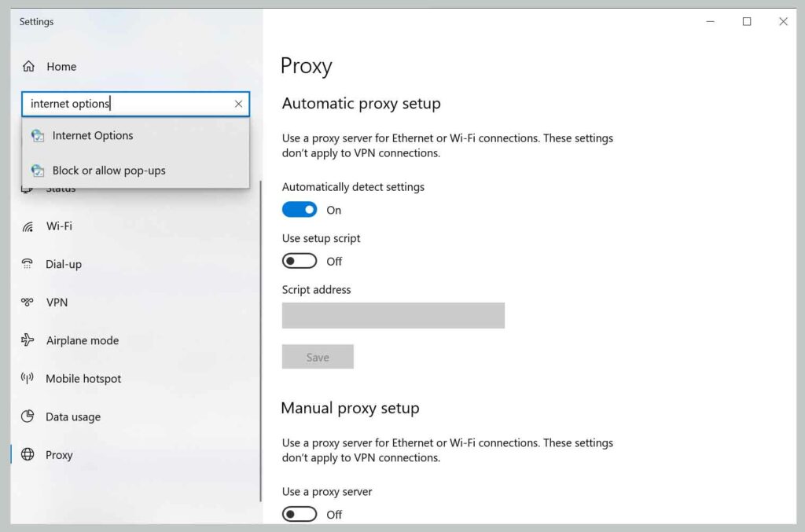Click the Home house icon
The height and width of the screenshot is (532, 805).
click(x=29, y=66)
